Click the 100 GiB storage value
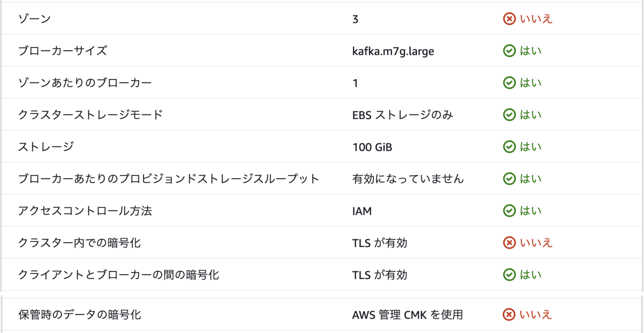This screenshot has width=644, height=333. coord(372,147)
